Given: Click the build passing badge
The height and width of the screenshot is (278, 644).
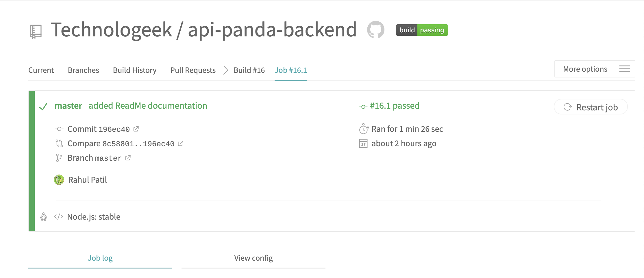Looking at the screenshot, I should click(x=422, y=30).
